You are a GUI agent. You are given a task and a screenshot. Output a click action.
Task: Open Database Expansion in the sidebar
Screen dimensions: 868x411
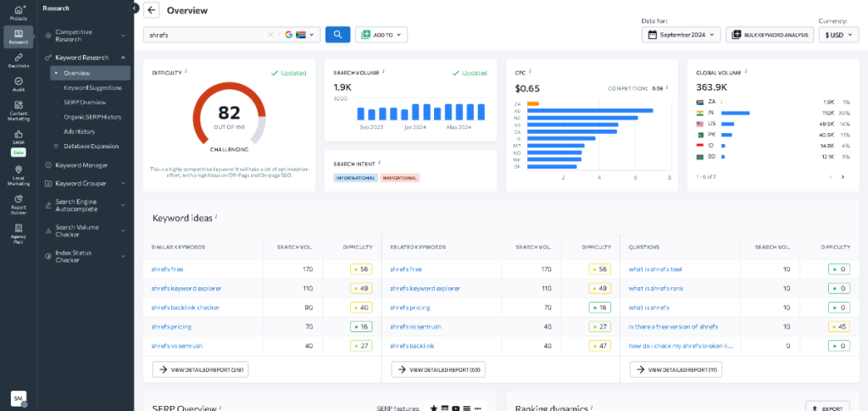coord(90,146)
